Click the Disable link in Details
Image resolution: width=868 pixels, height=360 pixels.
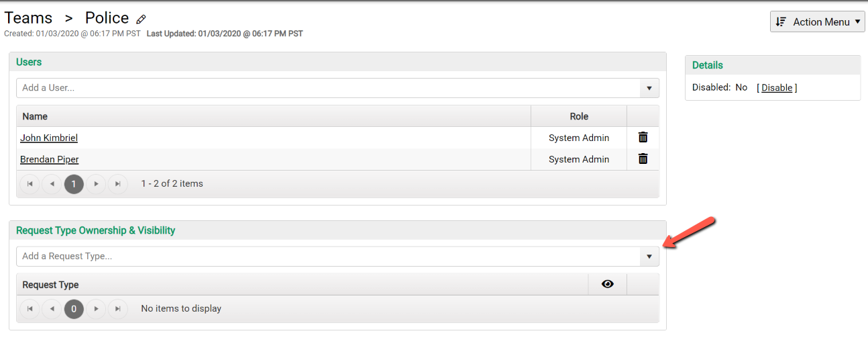(x=777, y=87)
